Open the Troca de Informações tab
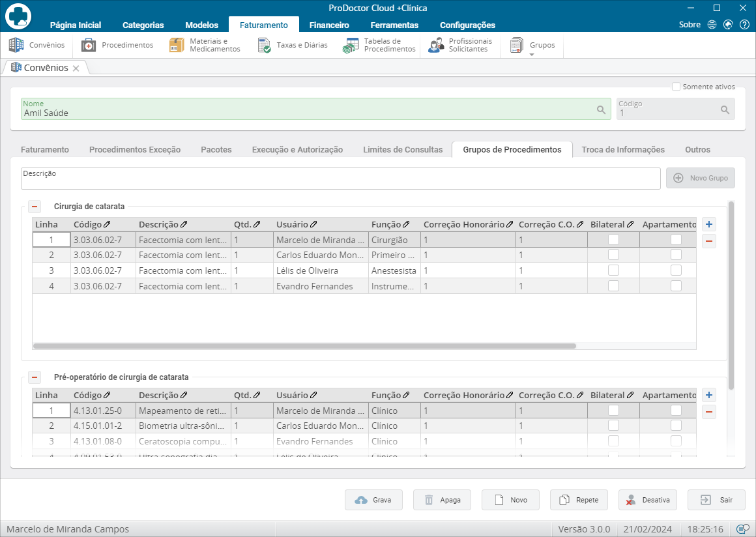The width and height of the screenshot is (756, 537). coord(624,149)
